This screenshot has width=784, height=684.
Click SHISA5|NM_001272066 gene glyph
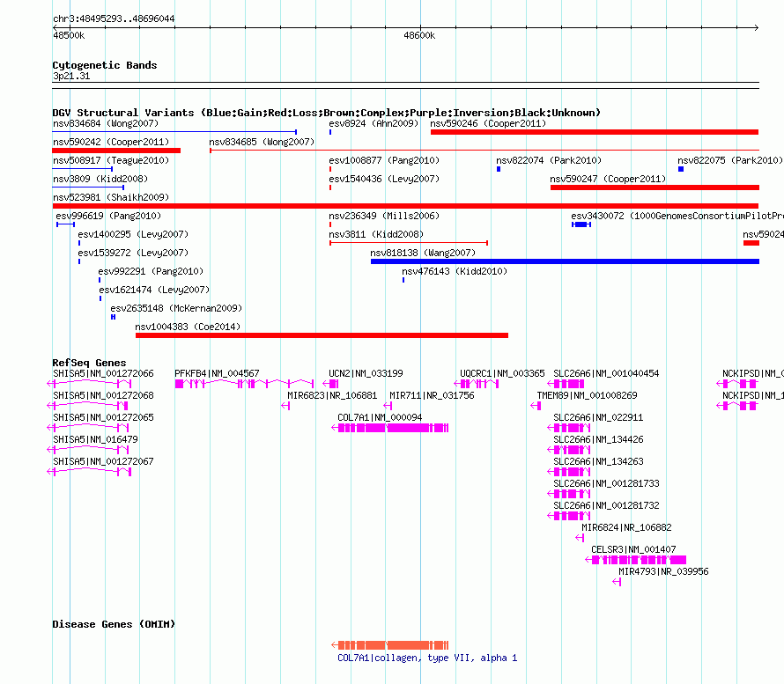click(89, 384)
